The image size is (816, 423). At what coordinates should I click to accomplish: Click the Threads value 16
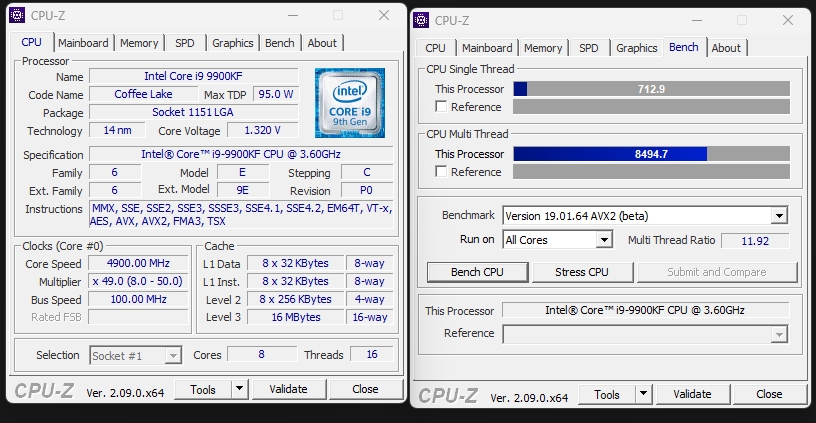coord(372,354)
